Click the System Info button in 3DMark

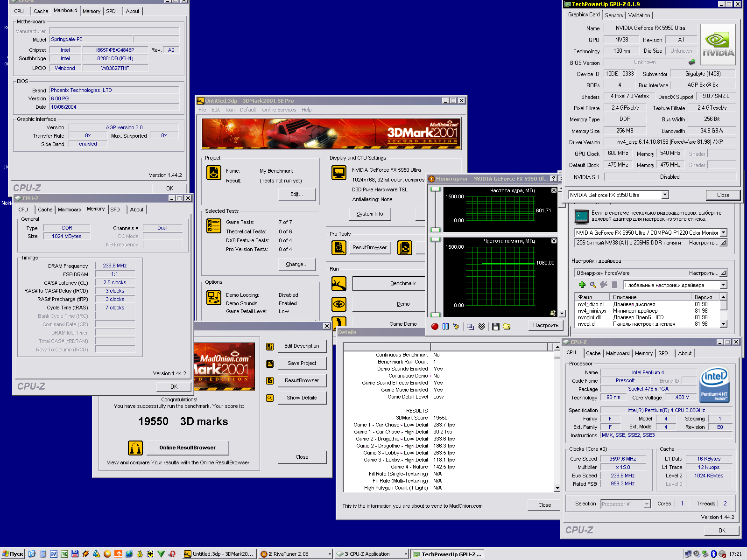tap(370, 214)
